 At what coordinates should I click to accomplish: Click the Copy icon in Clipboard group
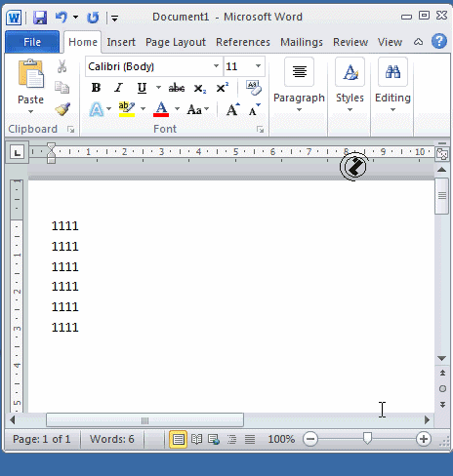(62, 88)
